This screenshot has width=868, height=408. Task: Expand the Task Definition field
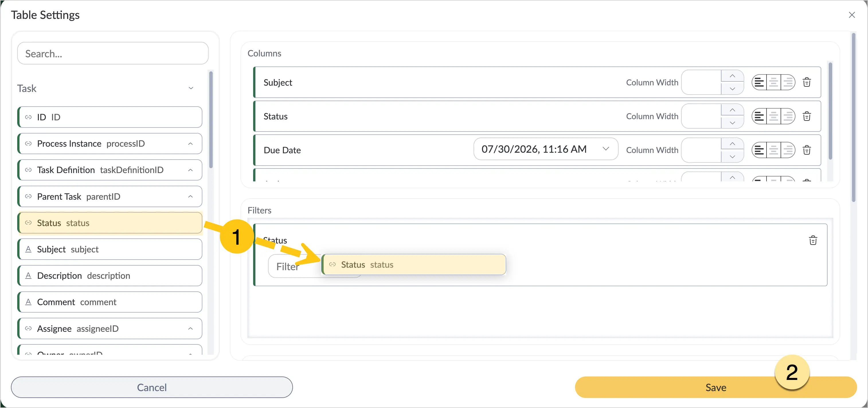(190, 170)
